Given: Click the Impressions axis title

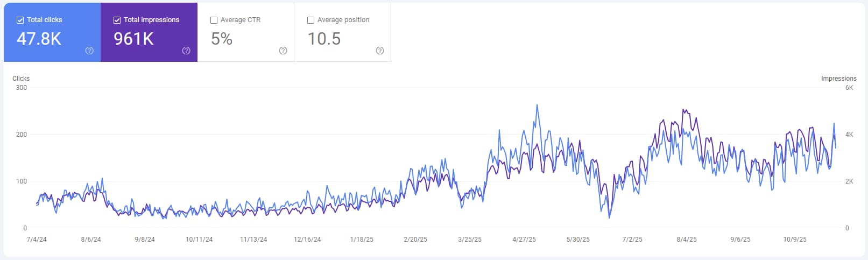Looking at the screenshot, I should [838, 79].
